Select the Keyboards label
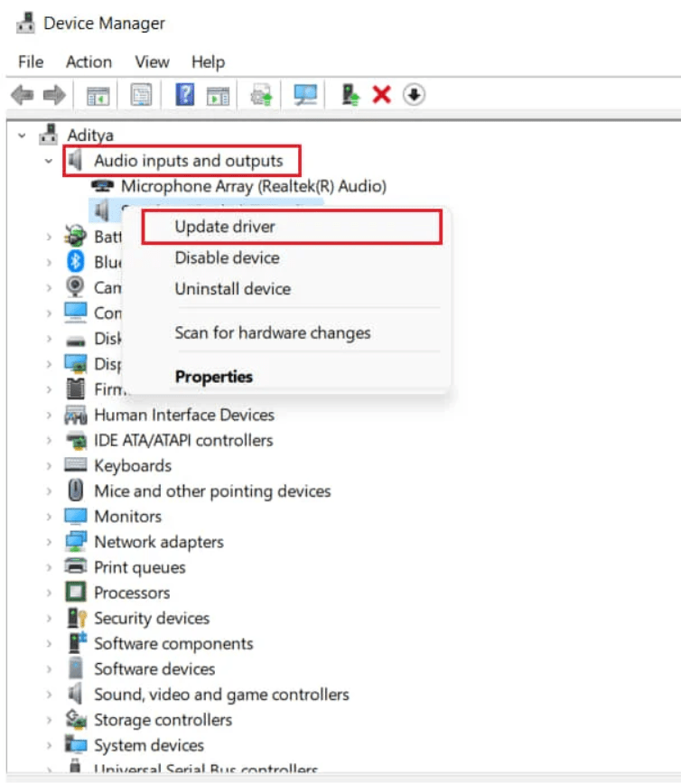The height and width of the screenshot is (784, 681). [x=133, y=466]
